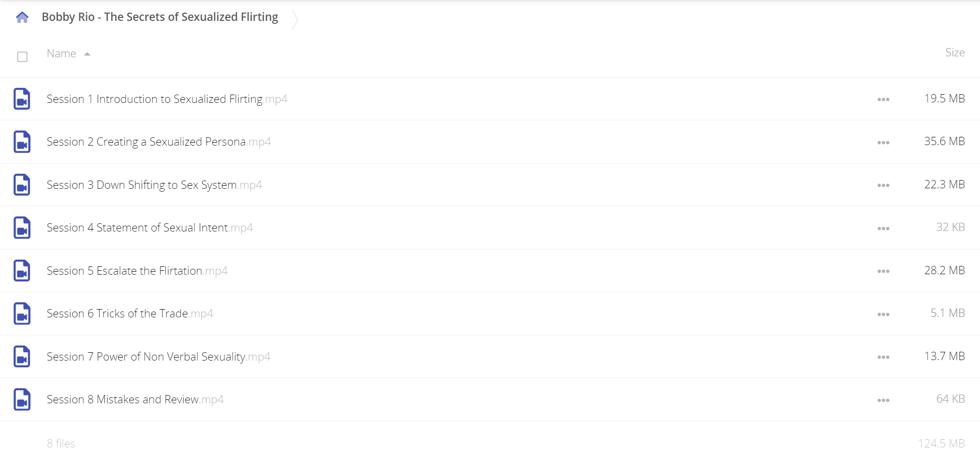
Task: Open more options for Session 6 file
Action: pos(883,314)
